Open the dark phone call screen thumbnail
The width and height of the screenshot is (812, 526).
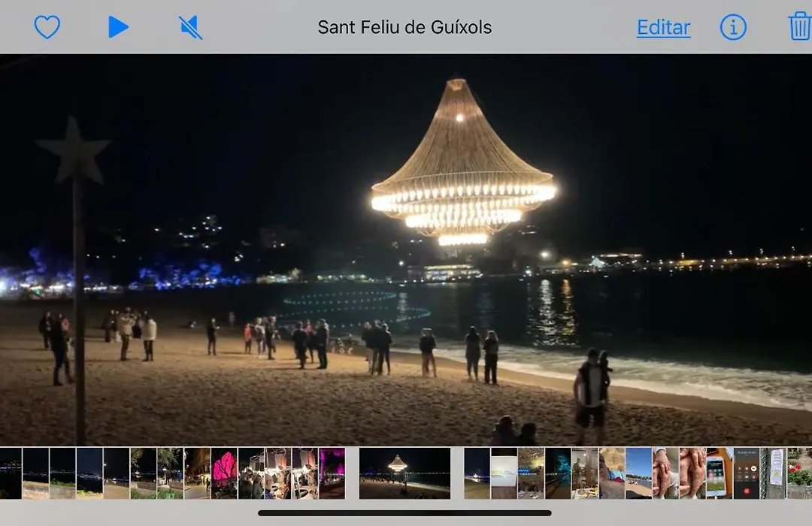(747, 473)
